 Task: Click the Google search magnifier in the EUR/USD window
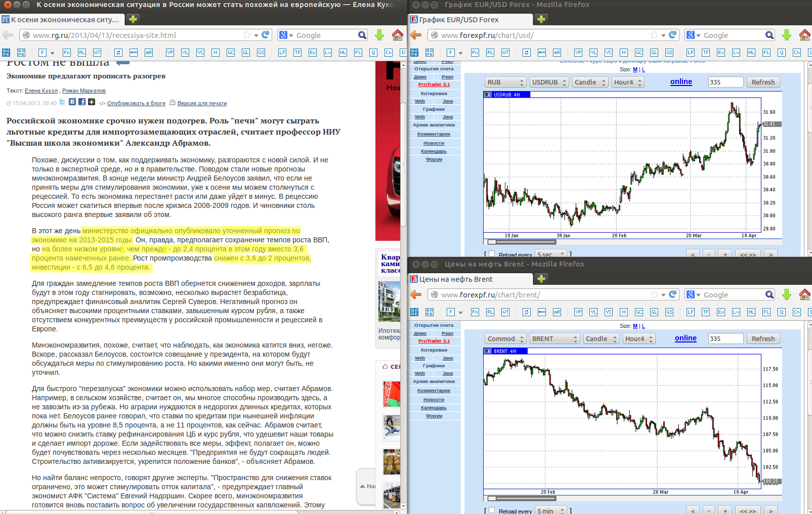pyautogui.click(x=770, y=35)
